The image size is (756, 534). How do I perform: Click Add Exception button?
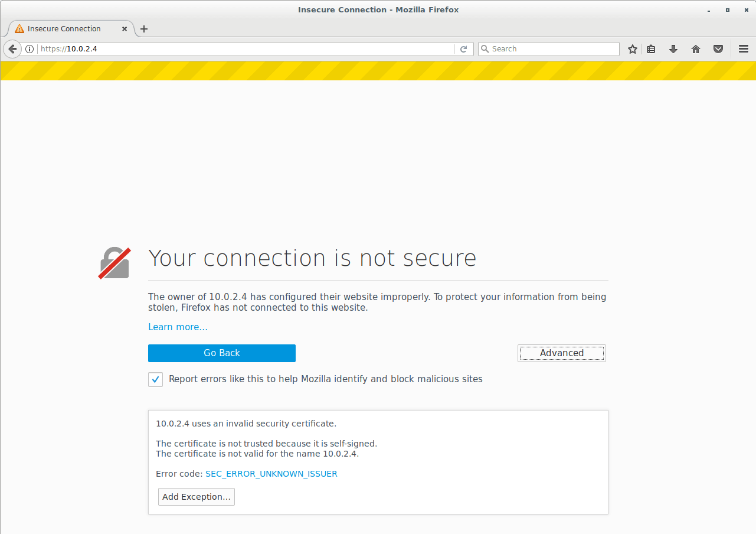coord(196,497)
